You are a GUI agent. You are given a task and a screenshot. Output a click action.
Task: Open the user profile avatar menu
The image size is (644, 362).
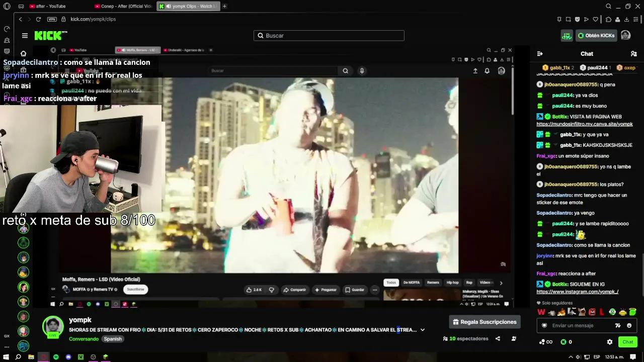[625, 35]
